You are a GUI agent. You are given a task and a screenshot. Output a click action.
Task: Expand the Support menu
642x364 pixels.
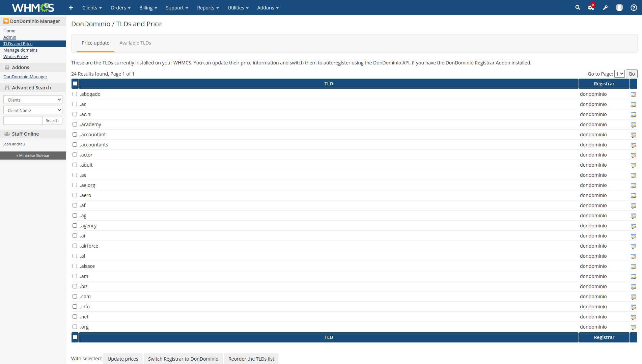pos(177,7)
